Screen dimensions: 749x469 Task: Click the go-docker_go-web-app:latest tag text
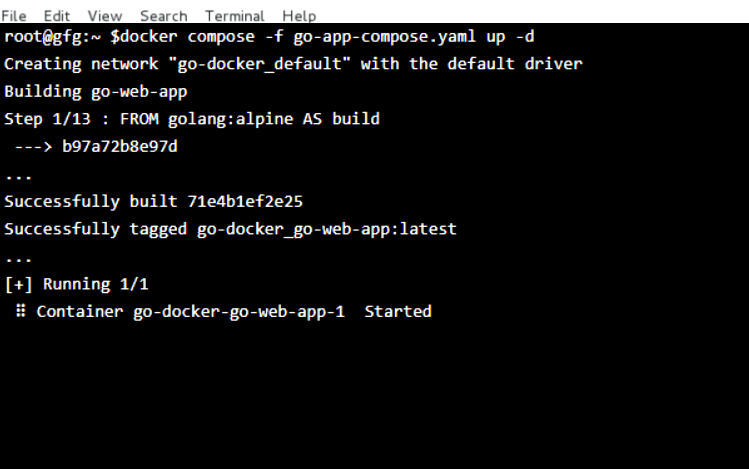point(326,229)
